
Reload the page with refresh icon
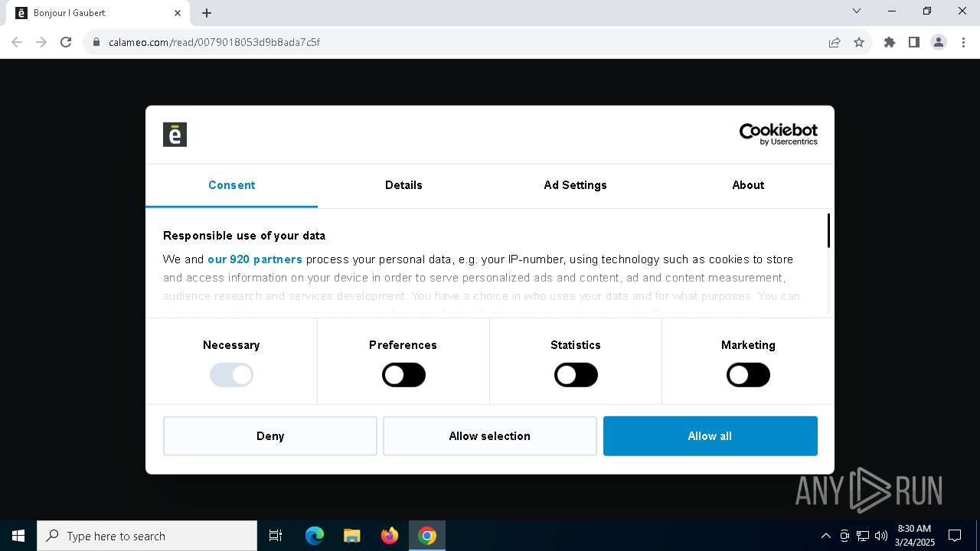coord(66,42)
